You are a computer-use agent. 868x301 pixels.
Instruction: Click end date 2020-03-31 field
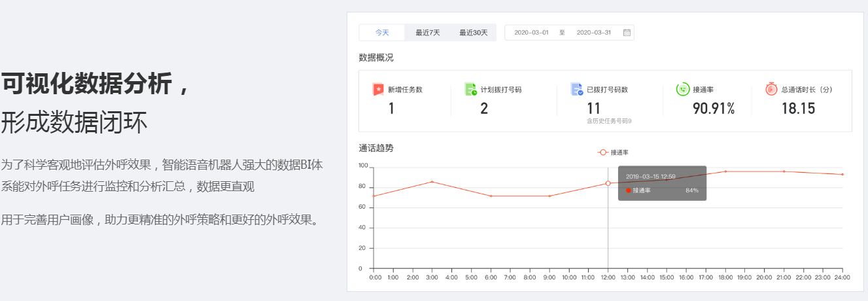coord(593,33)
